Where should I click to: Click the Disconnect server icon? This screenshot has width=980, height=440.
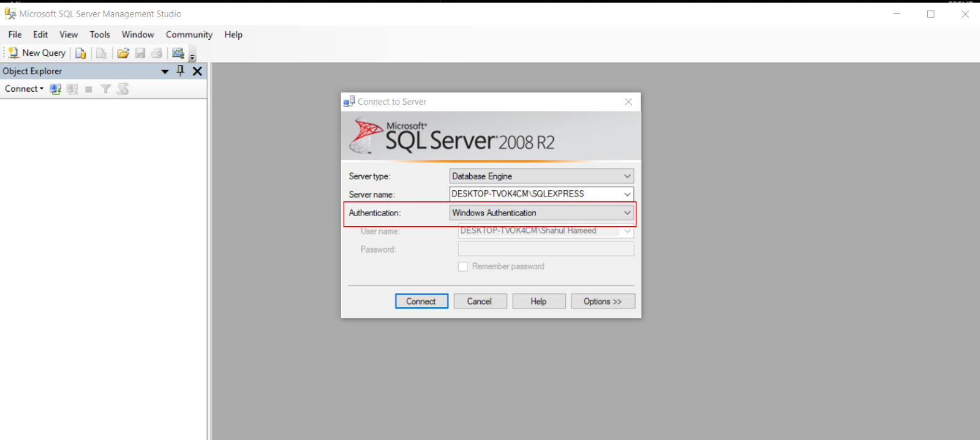point(72,89)
